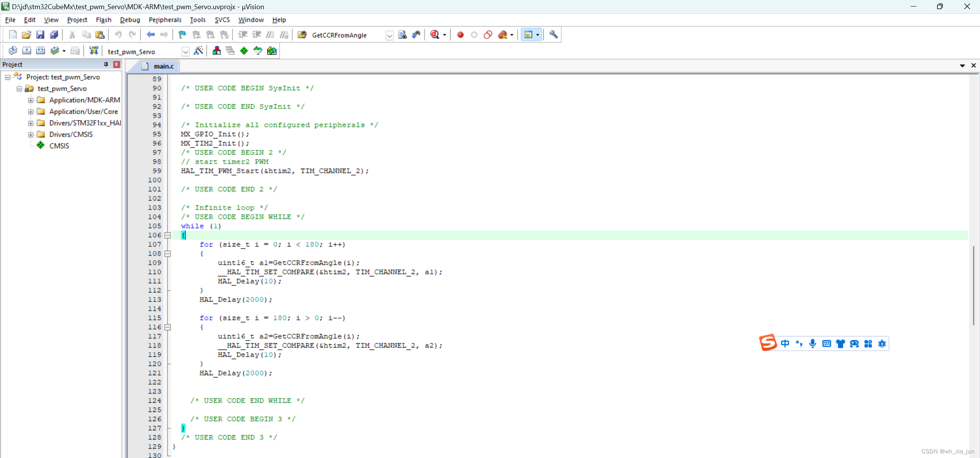Open the GetCCRFromAngle find dropdown
Screen dimensions: 980x458
[389, 36]
